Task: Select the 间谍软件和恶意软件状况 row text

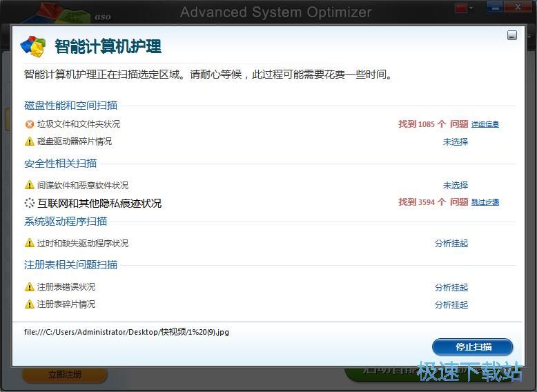Action: pos(83,185)
